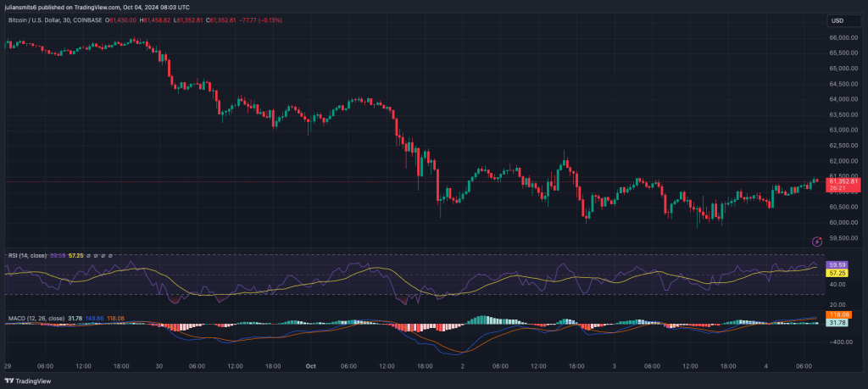Click the date label 4 on time axis
The image size is (868, 389).
coord(765,366)
